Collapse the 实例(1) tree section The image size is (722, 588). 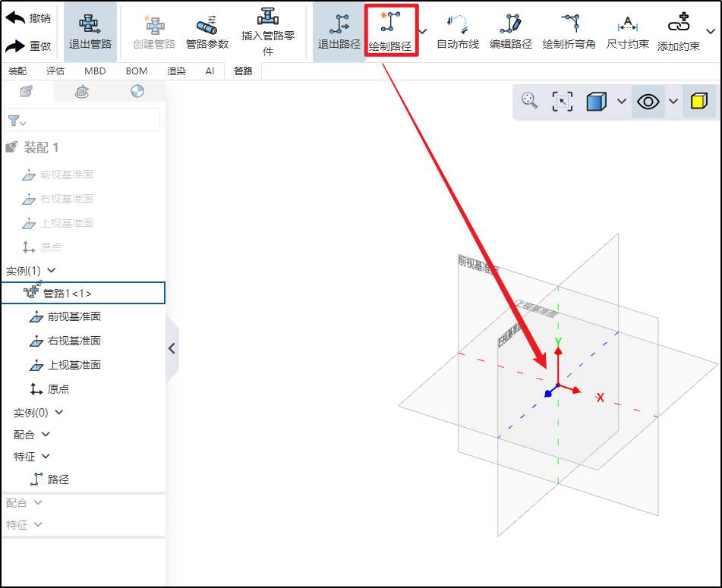52,270
